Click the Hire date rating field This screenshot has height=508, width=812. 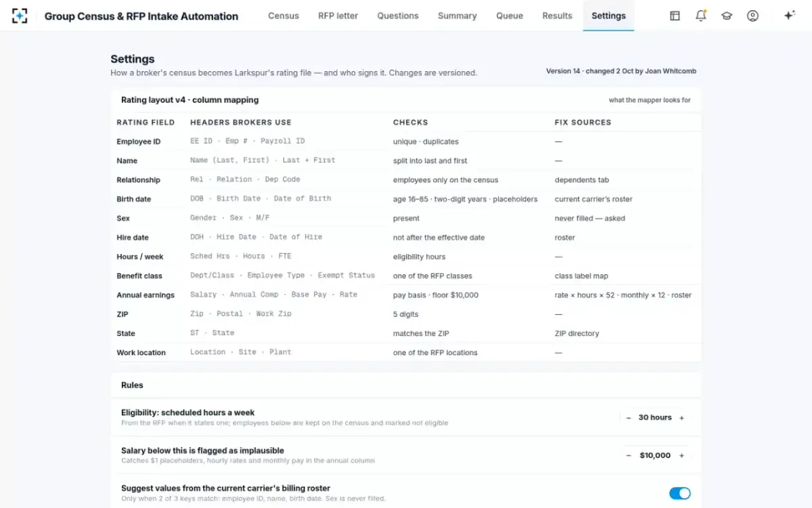click(x=133, y=238)
